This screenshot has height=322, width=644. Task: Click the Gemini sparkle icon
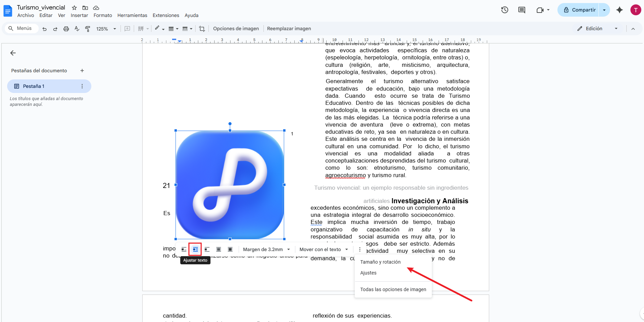click(620, 10)
